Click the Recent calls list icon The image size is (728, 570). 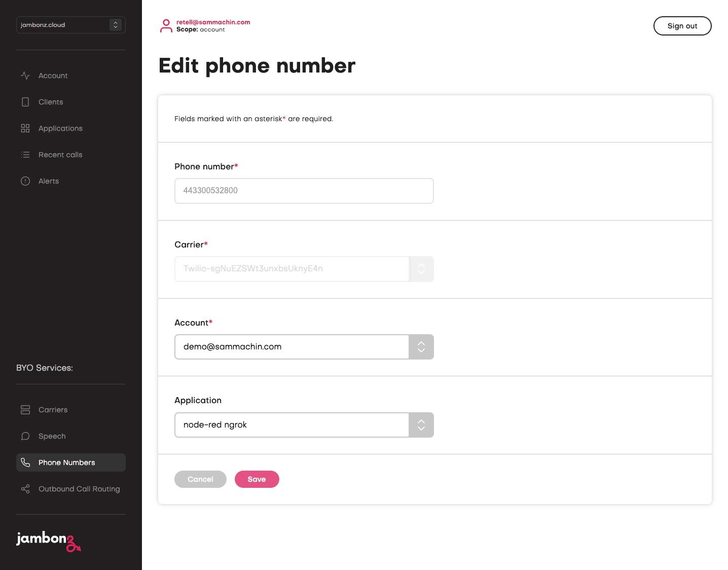coord(25,155)
